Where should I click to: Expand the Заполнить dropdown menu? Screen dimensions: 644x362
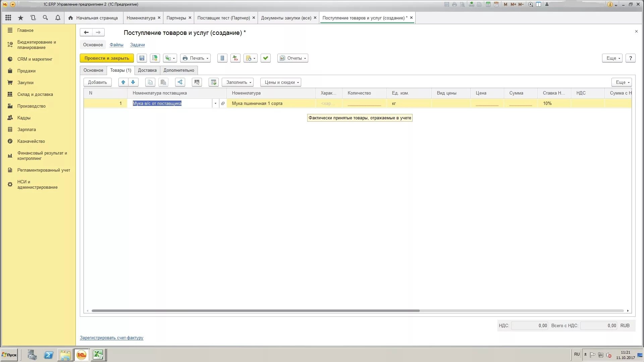(238, 82)
